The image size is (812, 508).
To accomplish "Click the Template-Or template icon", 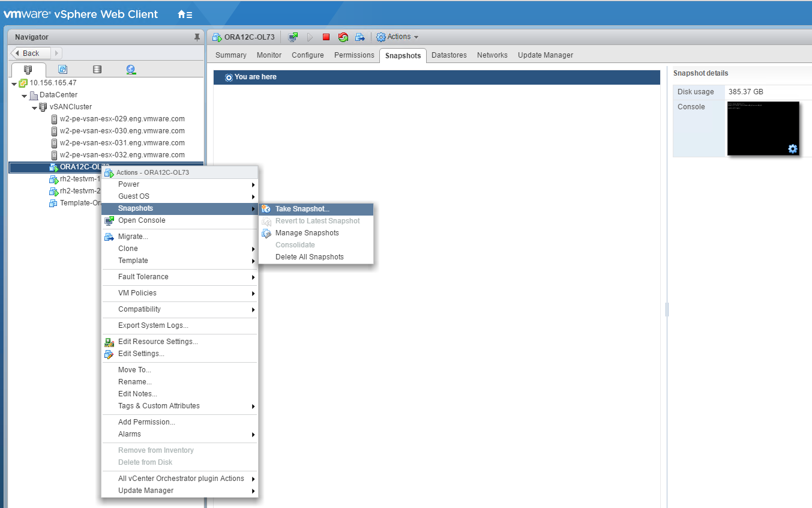I will coord(53,204).
